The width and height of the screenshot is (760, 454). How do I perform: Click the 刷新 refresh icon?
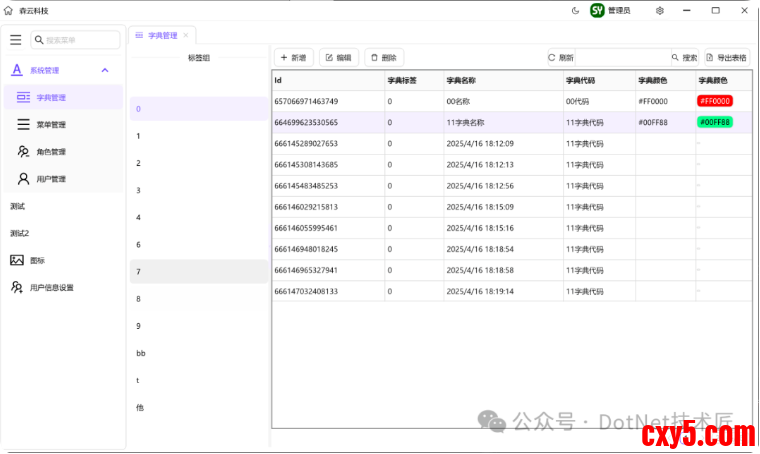[x=551, y=58]
